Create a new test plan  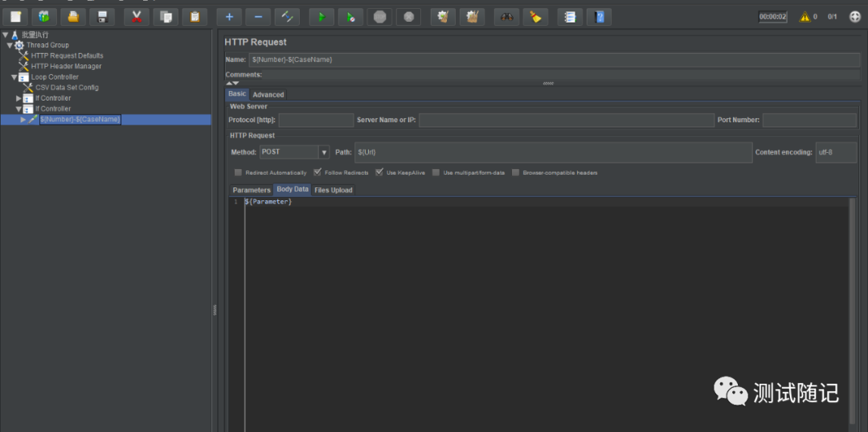(x=15, y=17)
